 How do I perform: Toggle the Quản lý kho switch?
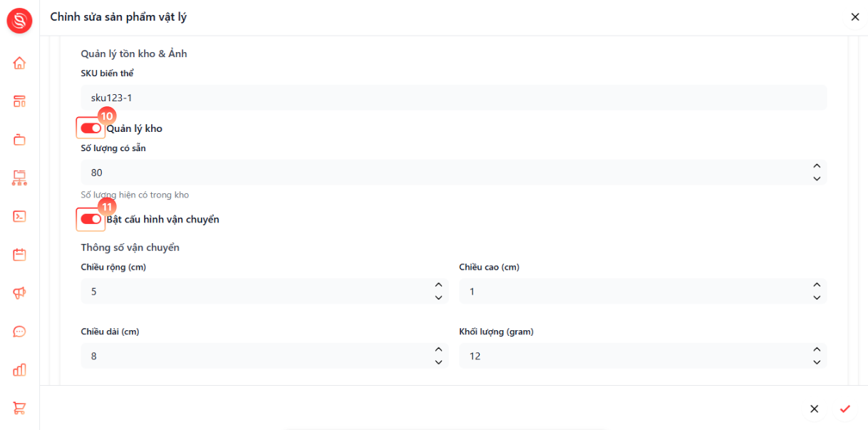coord(91,128)
